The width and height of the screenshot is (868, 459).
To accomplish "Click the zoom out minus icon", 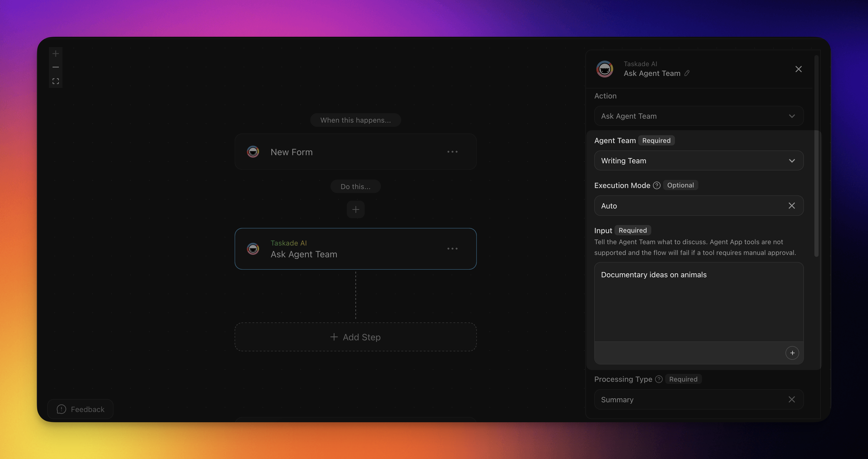I will 56,67.
